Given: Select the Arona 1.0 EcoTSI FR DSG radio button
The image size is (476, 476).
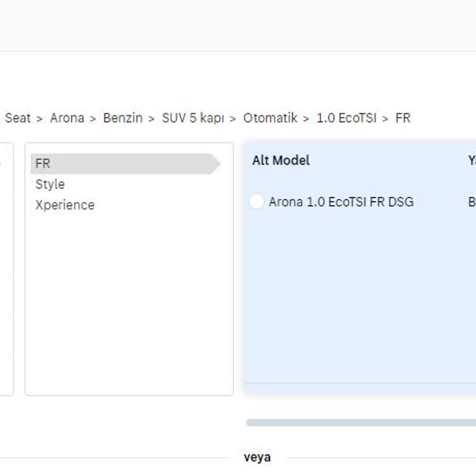Looking at the screenshot, I should click(x=257, y=201).
